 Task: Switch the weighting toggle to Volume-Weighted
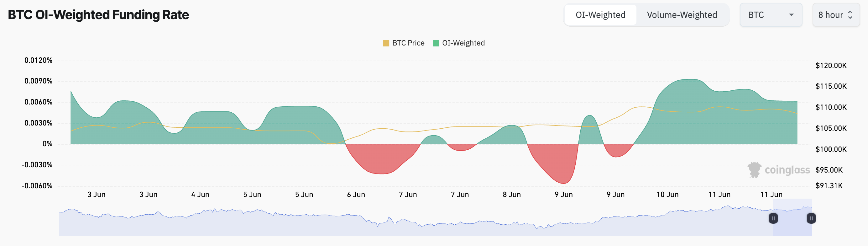click(x=682, y=15)
